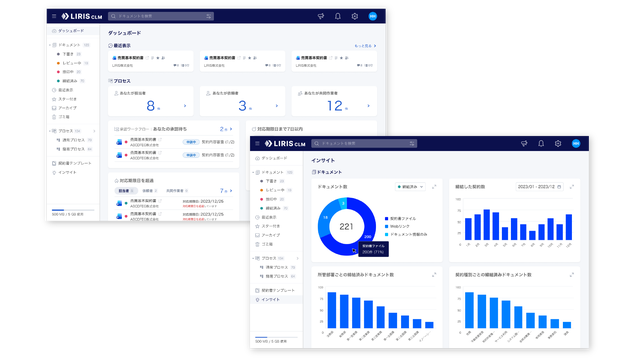Click the 221 total in the donut chart
Screen dimensions: 640x360
[x=346, y=227]
